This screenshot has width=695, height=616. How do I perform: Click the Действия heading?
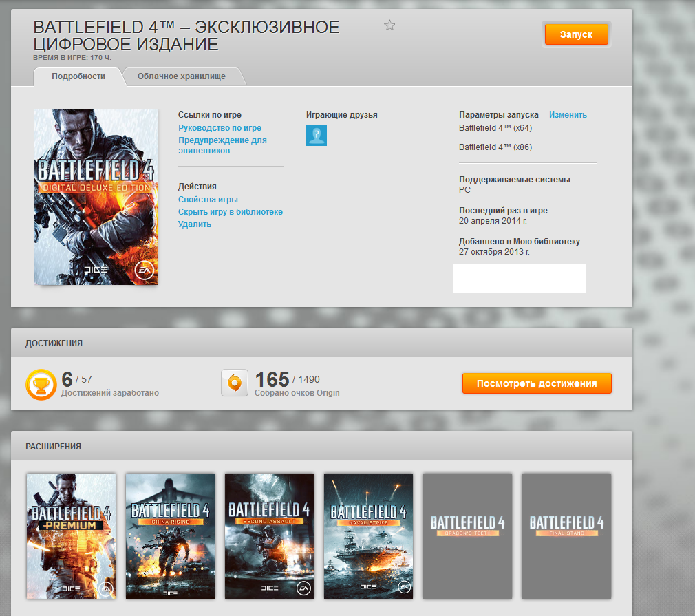coord(197,187)
